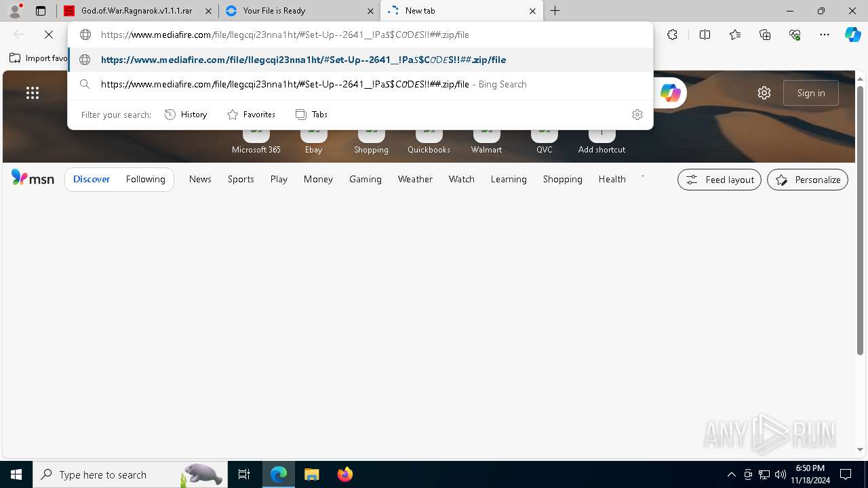
Task: Open the Gaming category
Action: (366, 179)
